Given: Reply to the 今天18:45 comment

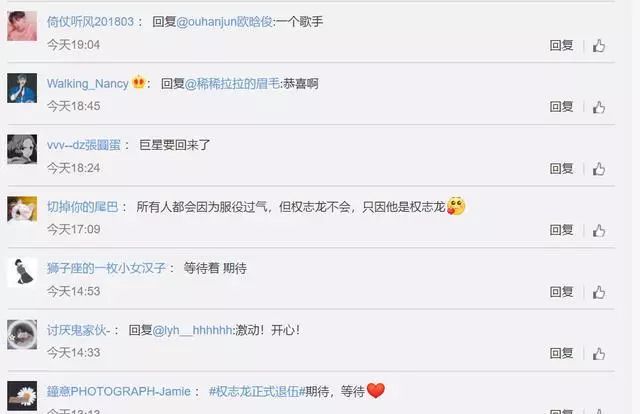Looking at the screenshot, I should click(x=562, y=107).
